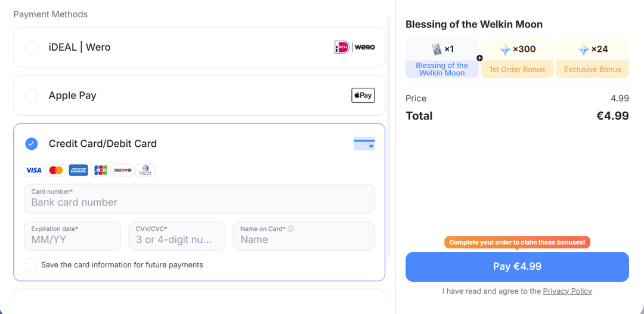Open the Privacy Policy link
This screenshot has height=314, width=644.
(567, 291)
